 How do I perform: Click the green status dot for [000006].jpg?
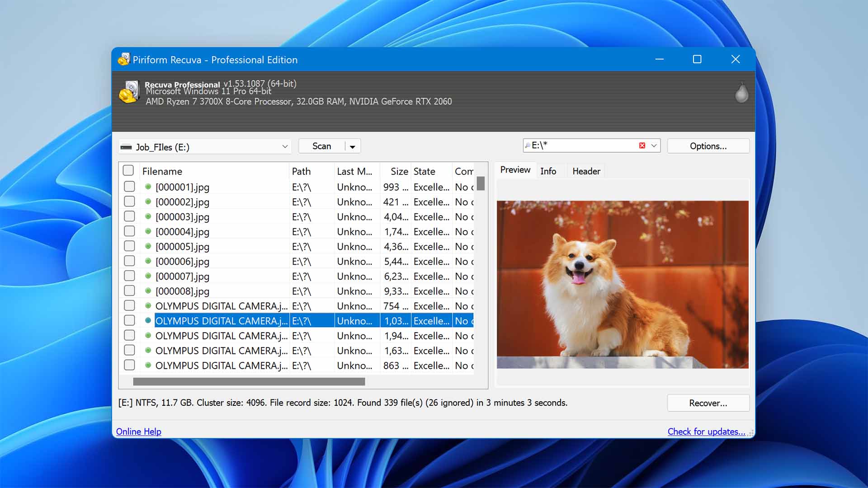point(148,261)
